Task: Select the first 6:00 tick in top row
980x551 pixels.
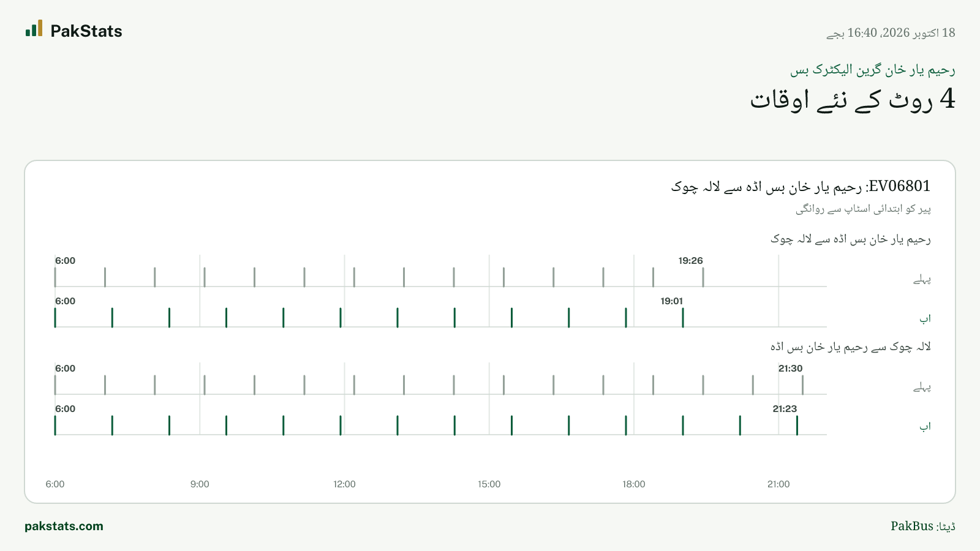Action: click(55, 277)
